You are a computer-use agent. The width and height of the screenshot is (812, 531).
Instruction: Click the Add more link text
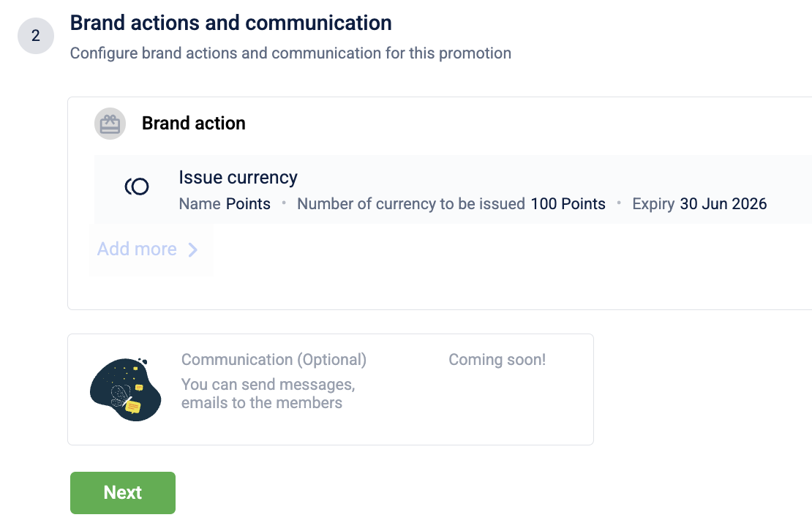click(x=137, y=249)
